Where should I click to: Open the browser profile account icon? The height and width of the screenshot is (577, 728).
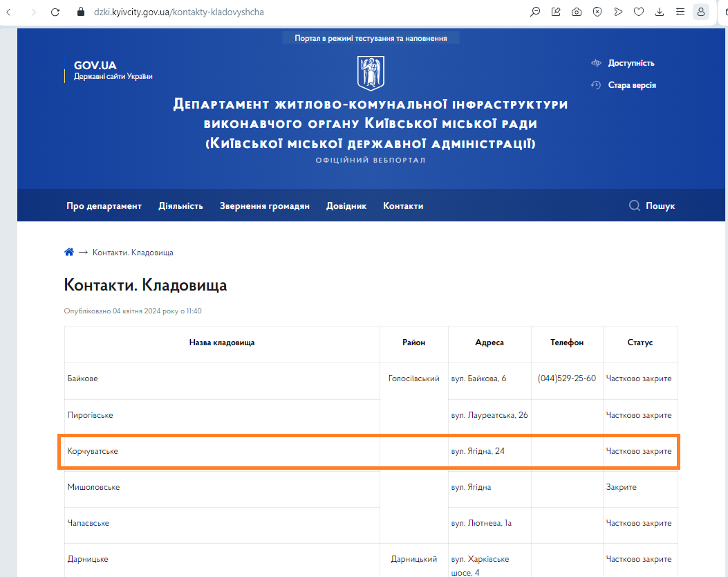coord(701,12)
